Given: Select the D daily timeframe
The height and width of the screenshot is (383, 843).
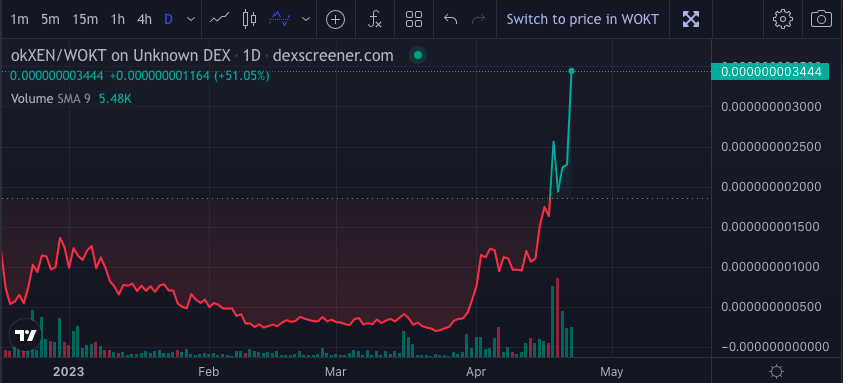Looking at the screenshot, I should pos(168,20).
